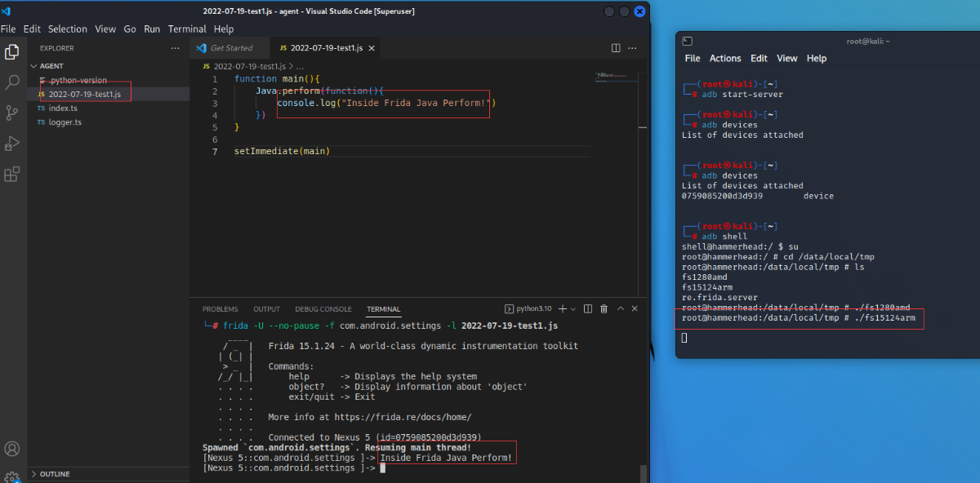Click the EXPLORER sidebar title

pyautogui.click(x=57, y=48)
